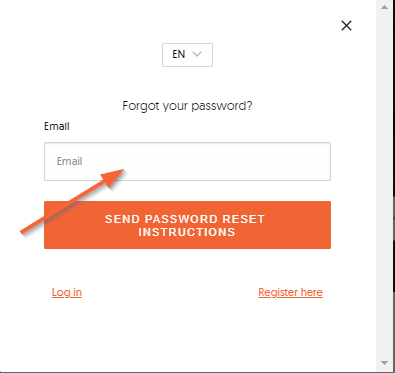Click the Email placeholder text
Image resolution: width=395 pixels, height=373 pixels.
click(69, 161)
